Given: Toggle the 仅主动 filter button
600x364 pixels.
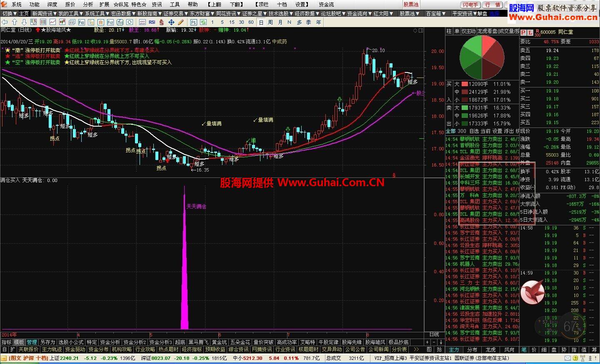Looking at the screenshot, I should [x=468, y=31].
